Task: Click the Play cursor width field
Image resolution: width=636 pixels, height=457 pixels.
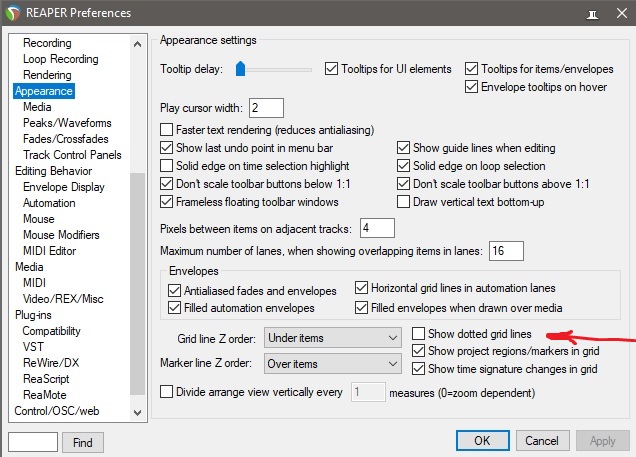Action: click(266, 108)
